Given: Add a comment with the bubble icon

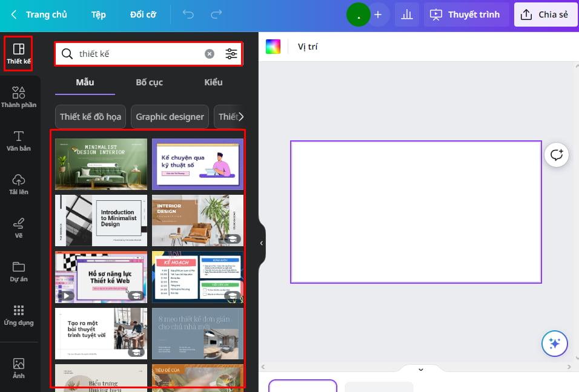Looking at the screenshot, I should pyautogui.click(x=557, y=155).
